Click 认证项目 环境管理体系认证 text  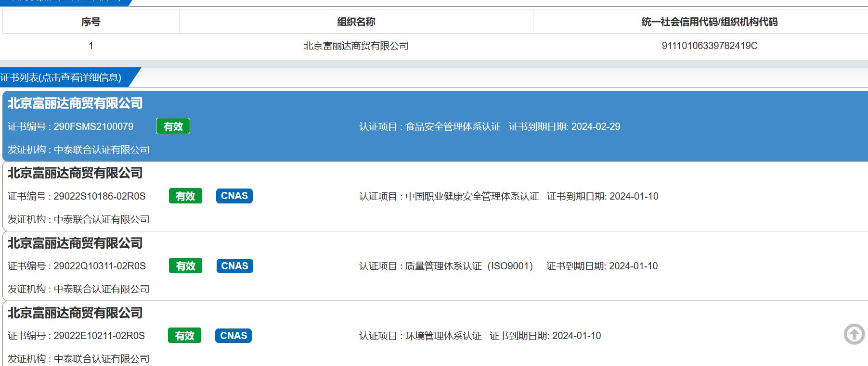pyautogui.click(x=420, y=336)
